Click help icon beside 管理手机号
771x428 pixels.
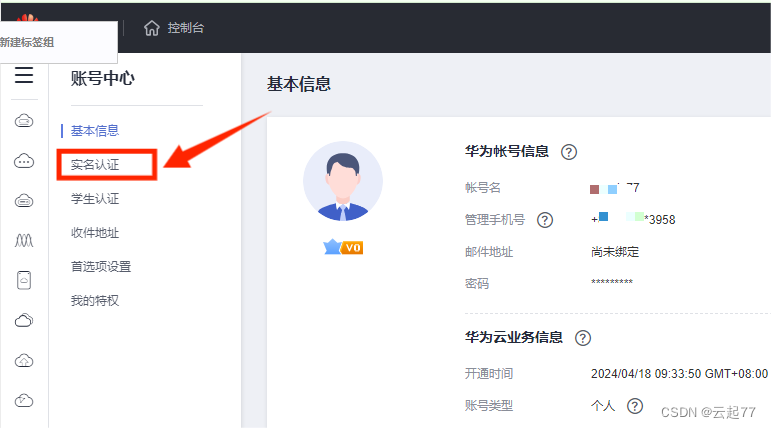click(x=545, y=220)
